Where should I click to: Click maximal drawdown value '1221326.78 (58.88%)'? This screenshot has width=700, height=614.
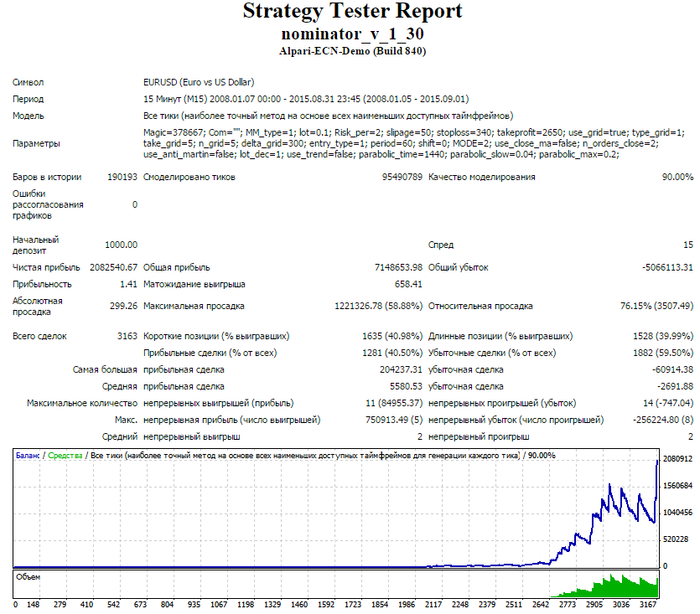pyautogui.click(x=379, y=307)
